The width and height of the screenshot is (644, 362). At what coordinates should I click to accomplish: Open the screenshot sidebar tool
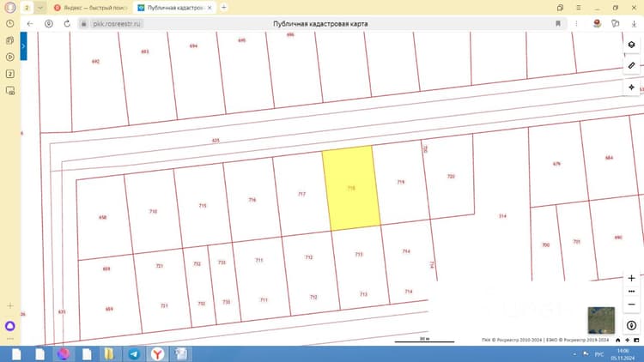(10, 91)
